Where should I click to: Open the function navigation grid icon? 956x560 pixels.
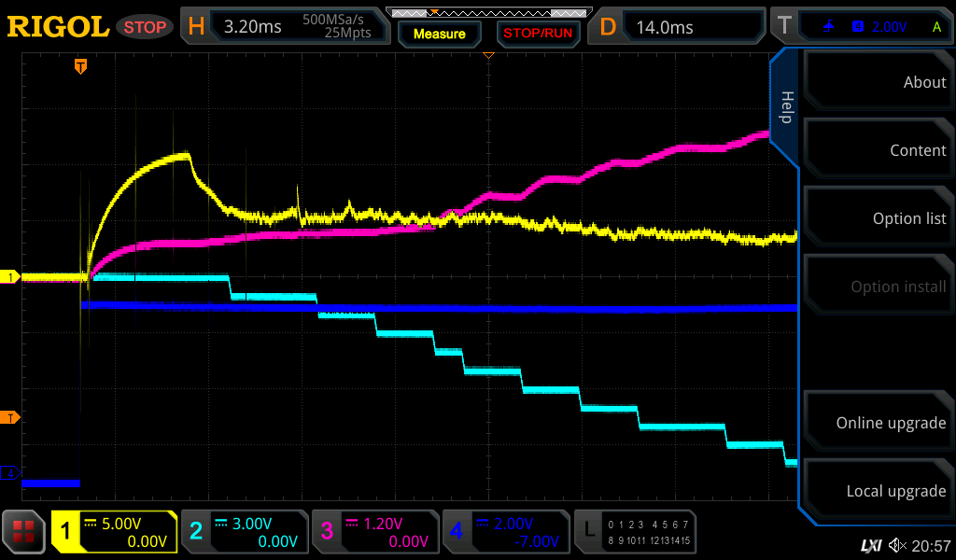point(24,532)
